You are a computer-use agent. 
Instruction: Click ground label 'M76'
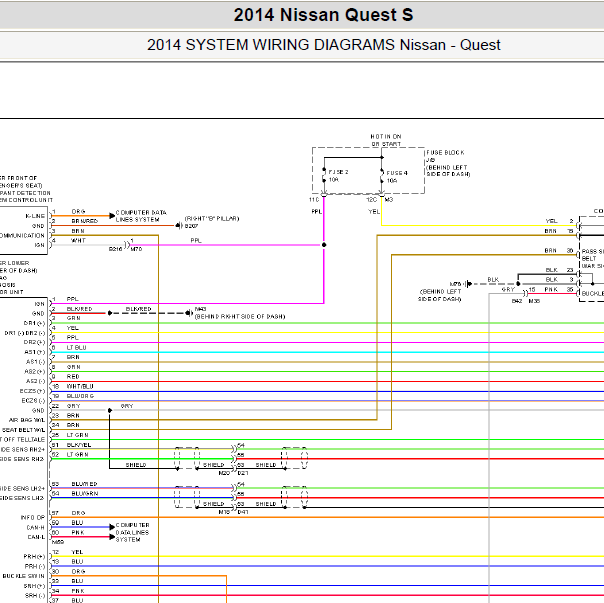(x=455, y=284)
